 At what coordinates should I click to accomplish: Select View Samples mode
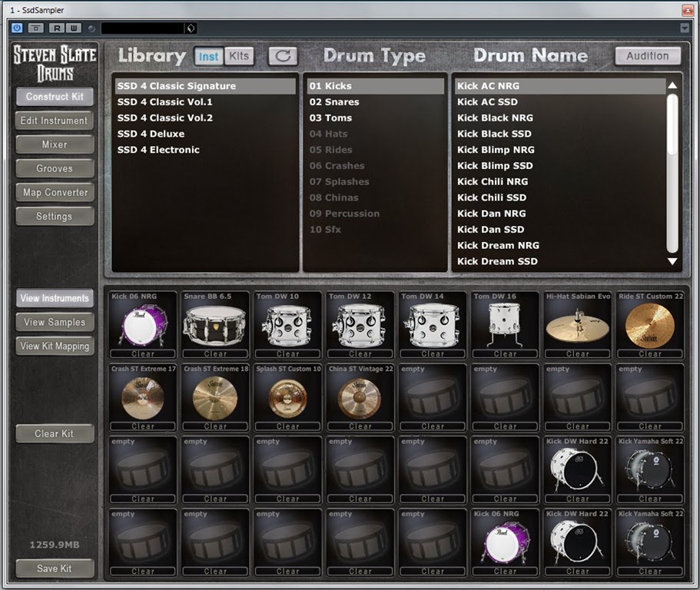pyautogui.click(x=55, y=322)
